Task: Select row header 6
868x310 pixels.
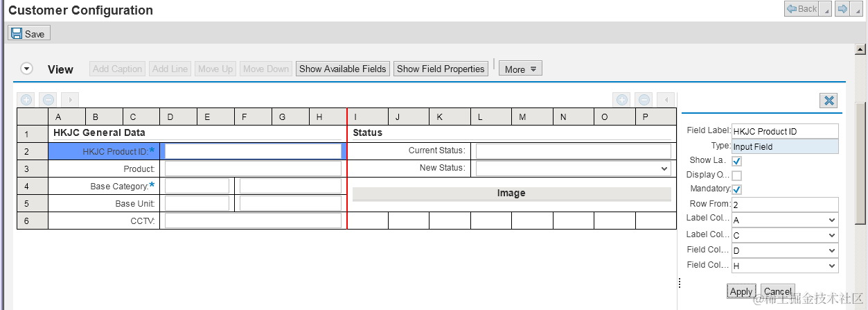Action: point(32,221)
